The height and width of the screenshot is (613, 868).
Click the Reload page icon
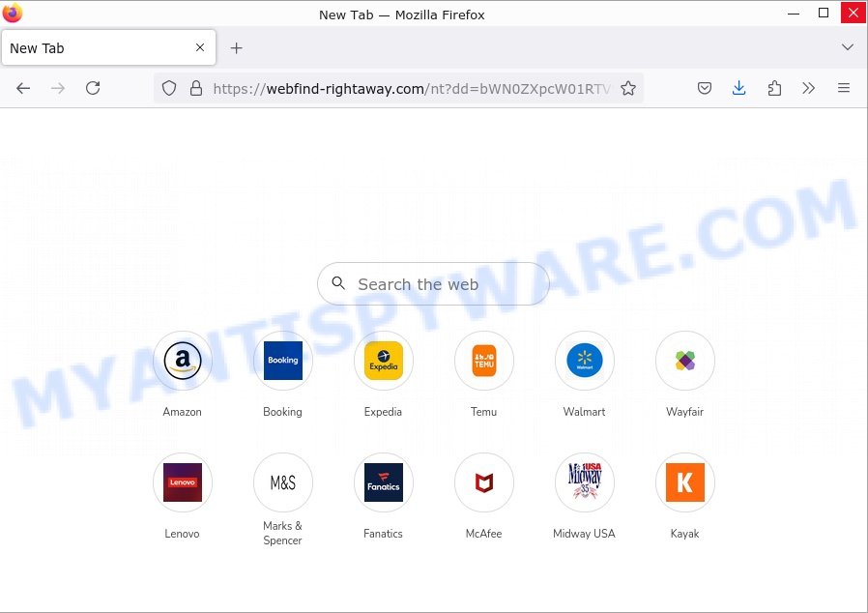pos(93,88)
